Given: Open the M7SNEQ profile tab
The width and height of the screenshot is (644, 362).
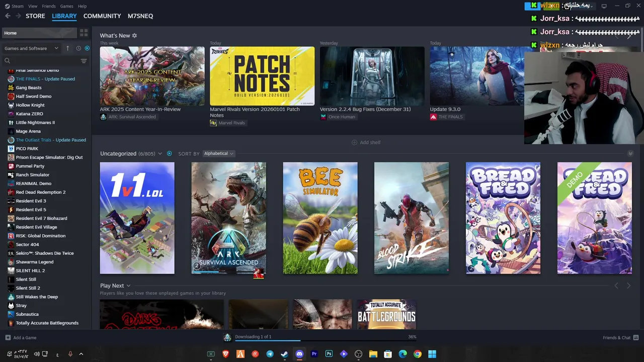Looking at the screenshot, I should 140,16.
